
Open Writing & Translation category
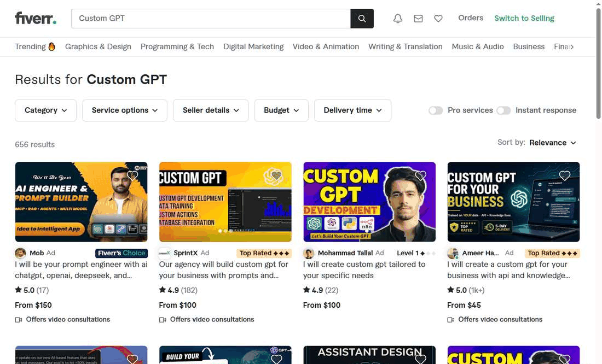click(x=405, y=46)
